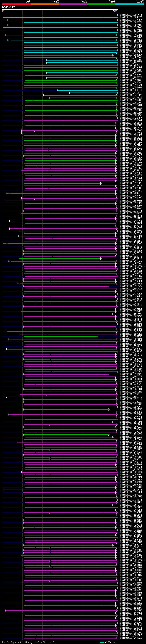The image size is (146, 644).
Task: Select hit label UniRef100_C5YWW2
Action: coord(131,88)
